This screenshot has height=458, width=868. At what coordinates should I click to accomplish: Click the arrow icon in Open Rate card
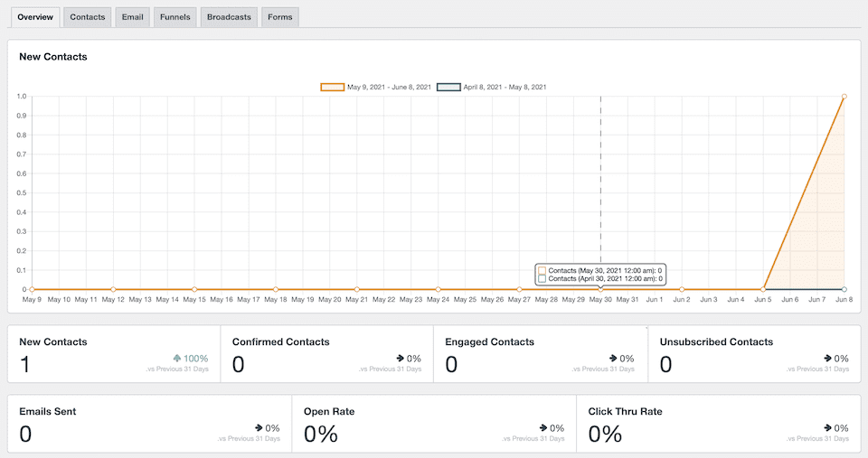(543, 427)
